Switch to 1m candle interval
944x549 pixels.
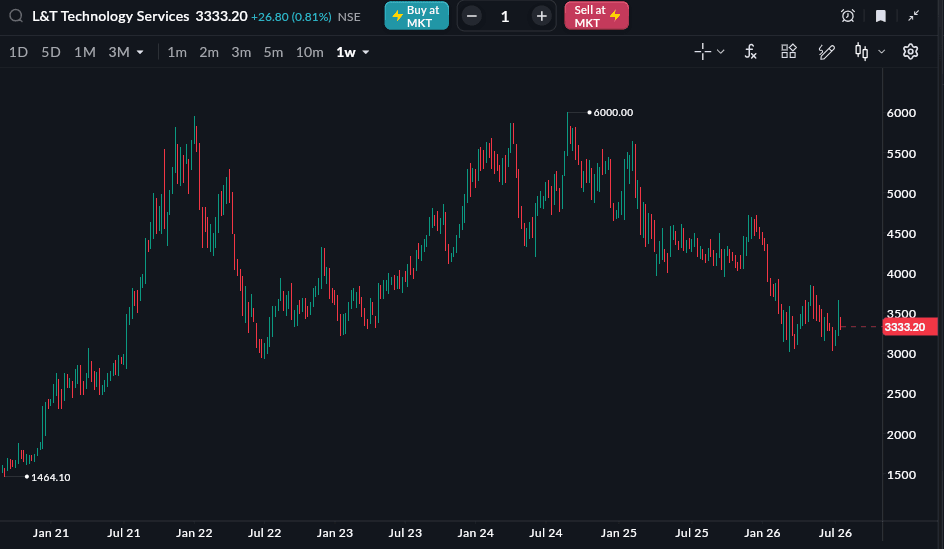[x=177, y=52]
